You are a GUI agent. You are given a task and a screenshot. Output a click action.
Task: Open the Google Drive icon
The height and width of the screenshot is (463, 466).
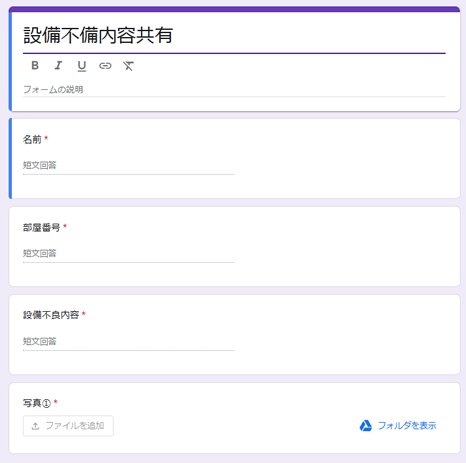click(x=366, y=426)
